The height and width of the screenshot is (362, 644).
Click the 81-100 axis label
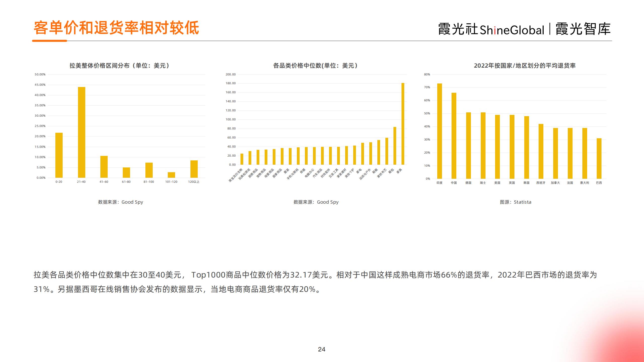point(149,182)
